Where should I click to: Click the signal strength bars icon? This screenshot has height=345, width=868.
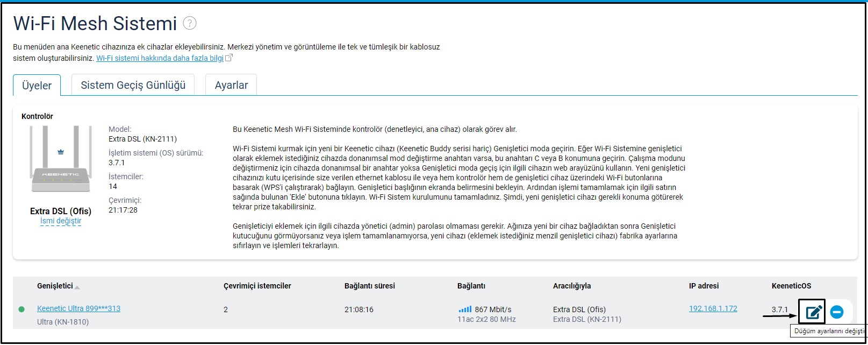point(464,309)
